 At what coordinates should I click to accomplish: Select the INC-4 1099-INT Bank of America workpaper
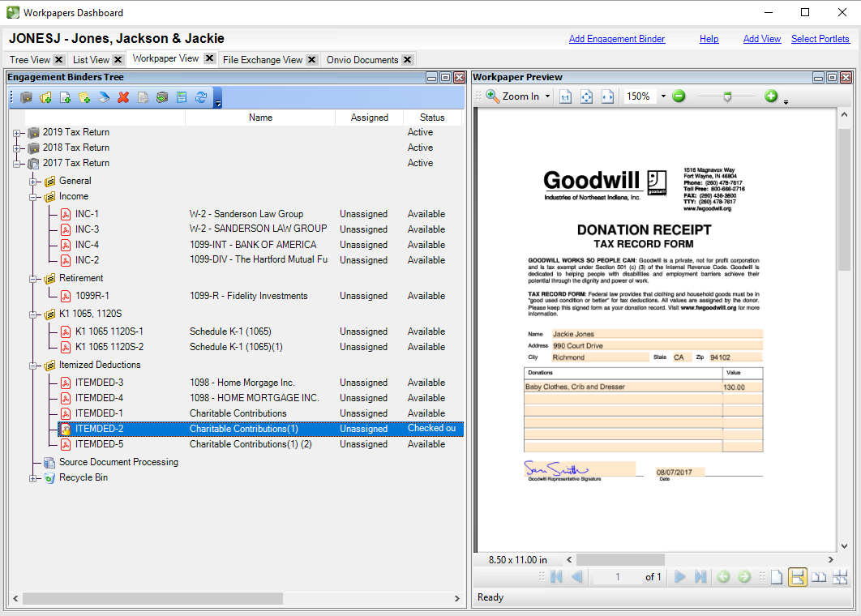pos(88,245)
